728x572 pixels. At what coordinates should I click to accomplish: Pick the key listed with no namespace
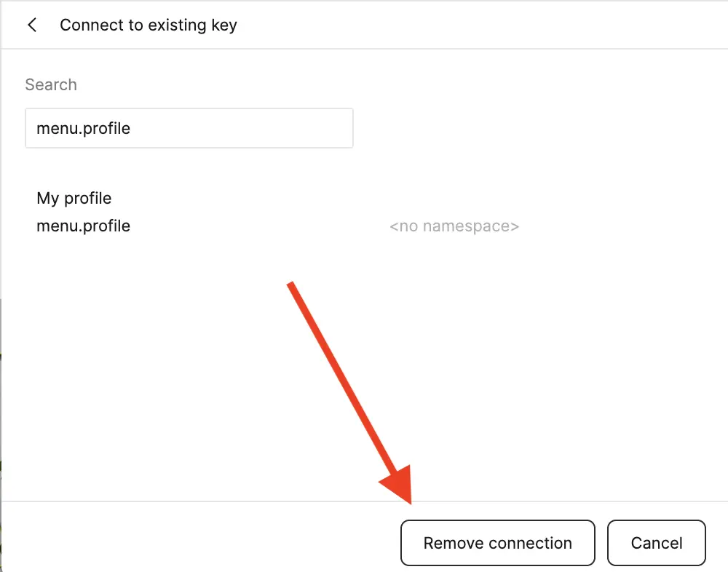click(84, 226)
